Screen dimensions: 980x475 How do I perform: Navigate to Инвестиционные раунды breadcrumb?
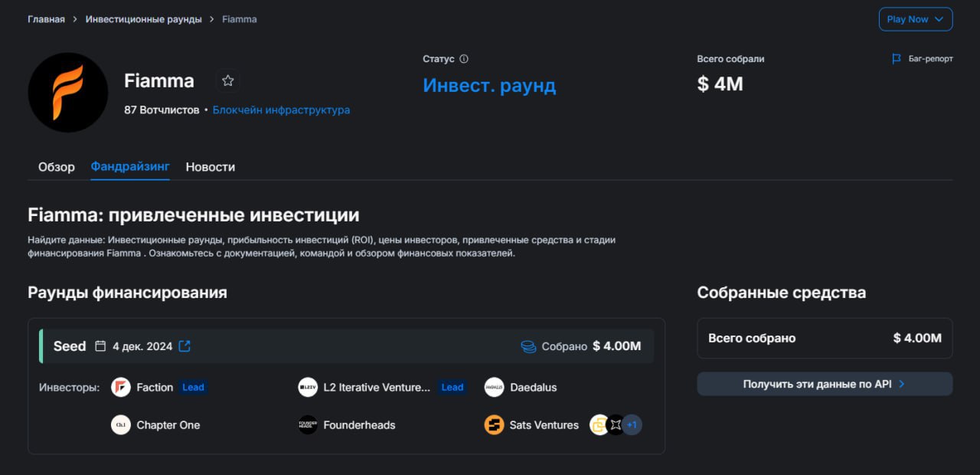[144, 19]
